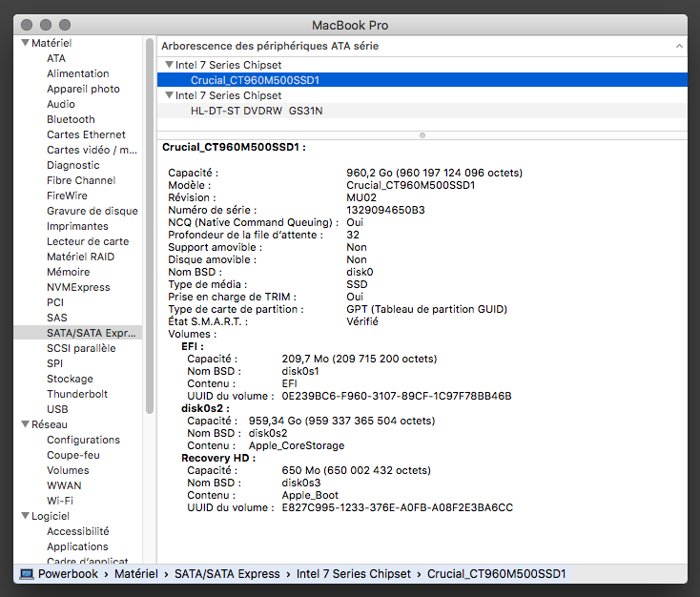Select Gravure de disque item
This screenshot has height=597, width=700.
(x=93, y=211)
